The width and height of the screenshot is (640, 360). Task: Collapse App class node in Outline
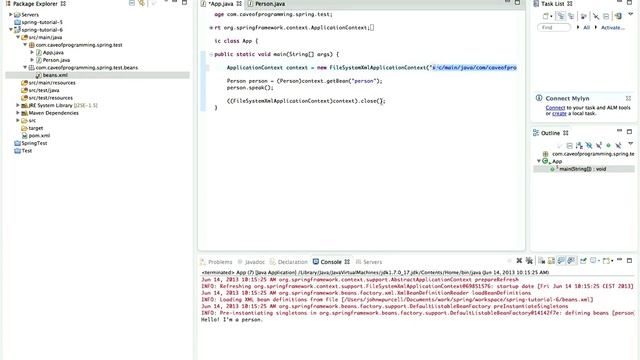[x=539, y=161]
